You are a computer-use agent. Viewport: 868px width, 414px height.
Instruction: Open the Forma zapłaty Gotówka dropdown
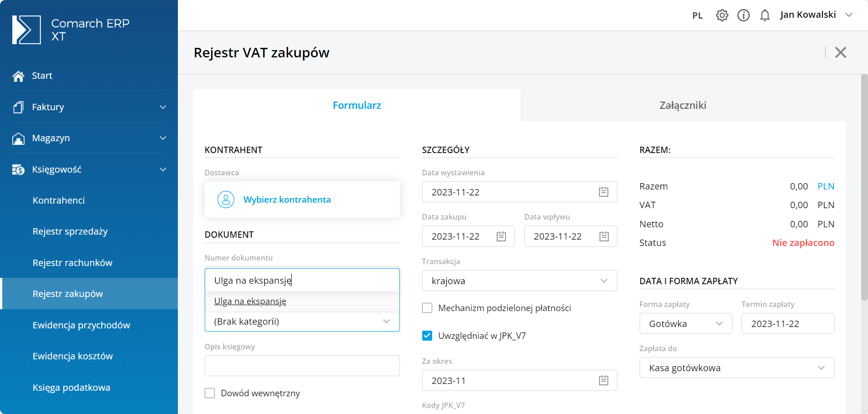(x=686, y=323)
